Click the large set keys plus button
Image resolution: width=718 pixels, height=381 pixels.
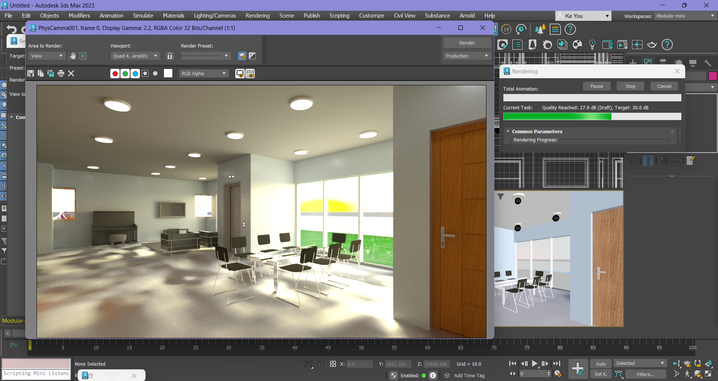pos(578,369)
